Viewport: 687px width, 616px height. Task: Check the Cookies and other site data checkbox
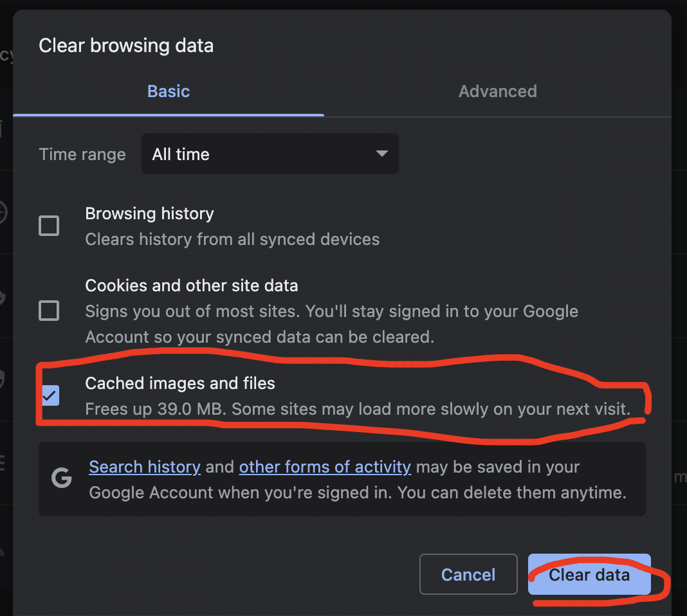(49, 311)
